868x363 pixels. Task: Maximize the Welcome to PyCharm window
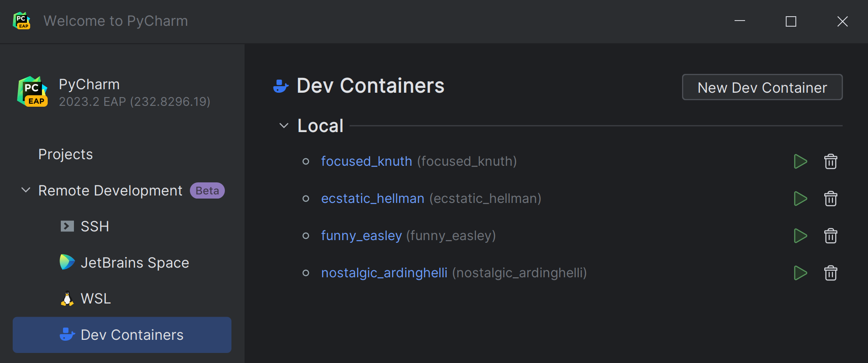pyautogui.click(x=791, y=21)
